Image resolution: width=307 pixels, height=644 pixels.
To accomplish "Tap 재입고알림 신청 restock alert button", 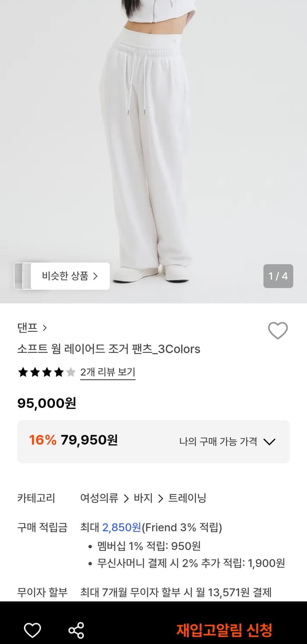I will click(225, 630).
